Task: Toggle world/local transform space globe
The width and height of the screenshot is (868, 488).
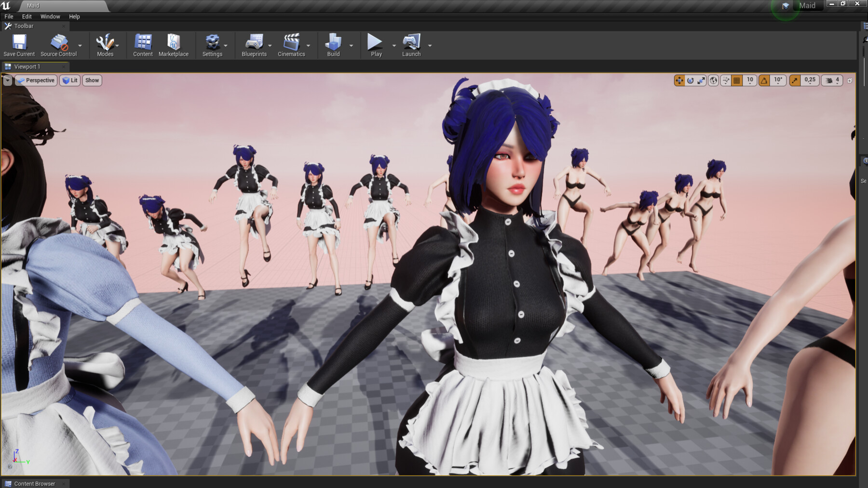Action: coord(713,80)
